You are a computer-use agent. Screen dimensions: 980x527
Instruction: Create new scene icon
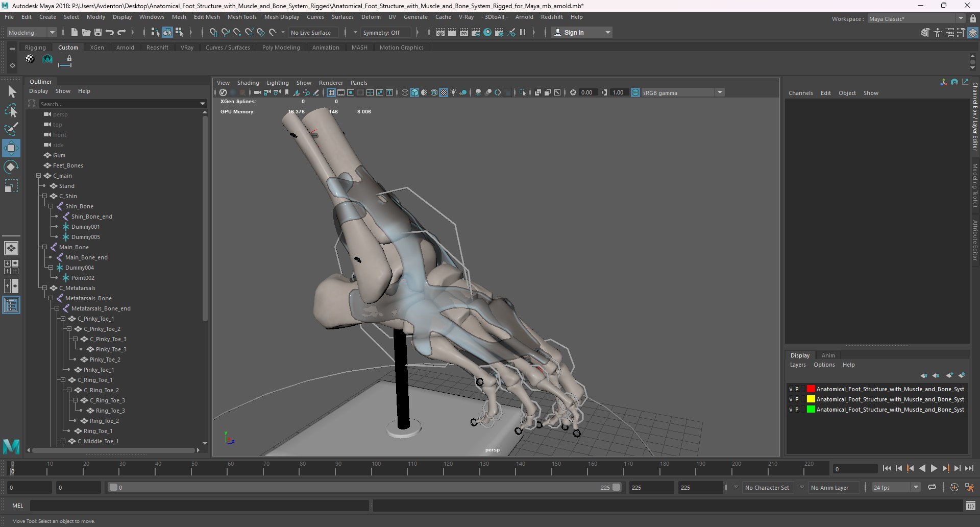point(75,32)
